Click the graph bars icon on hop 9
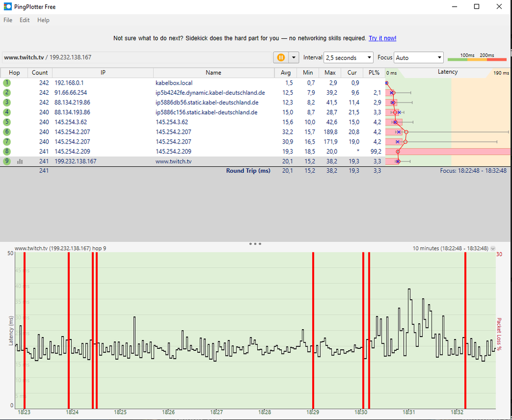The width and height of the screenshot is (512, 420). tap(20, 161)
